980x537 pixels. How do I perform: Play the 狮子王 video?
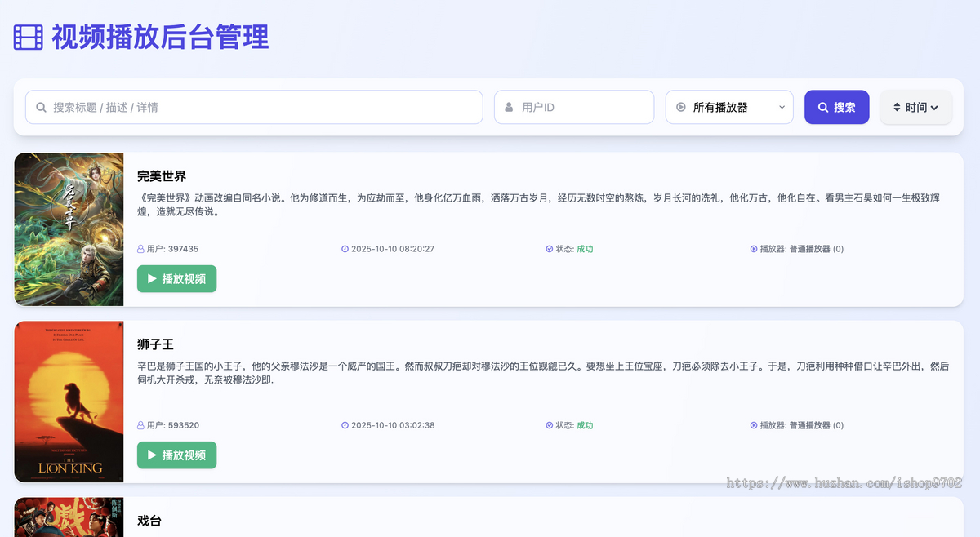point(176,455)
